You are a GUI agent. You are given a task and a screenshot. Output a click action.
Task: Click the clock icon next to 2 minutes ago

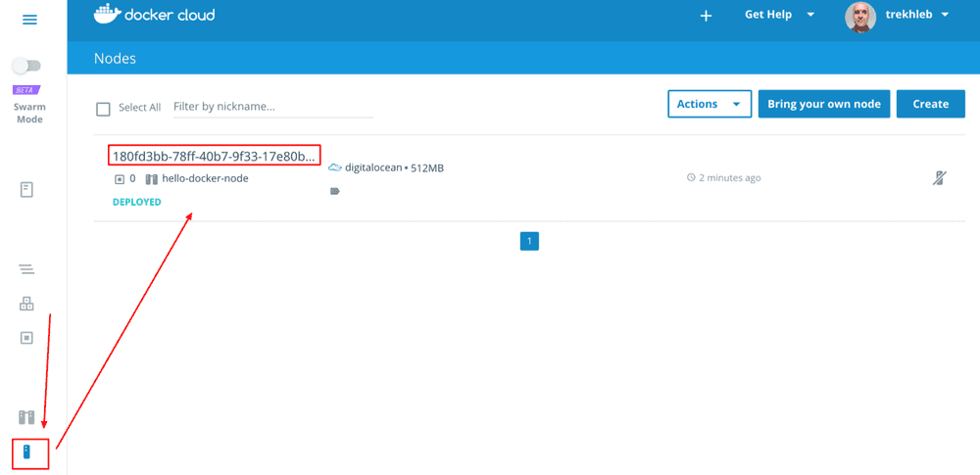pos(691,177)
